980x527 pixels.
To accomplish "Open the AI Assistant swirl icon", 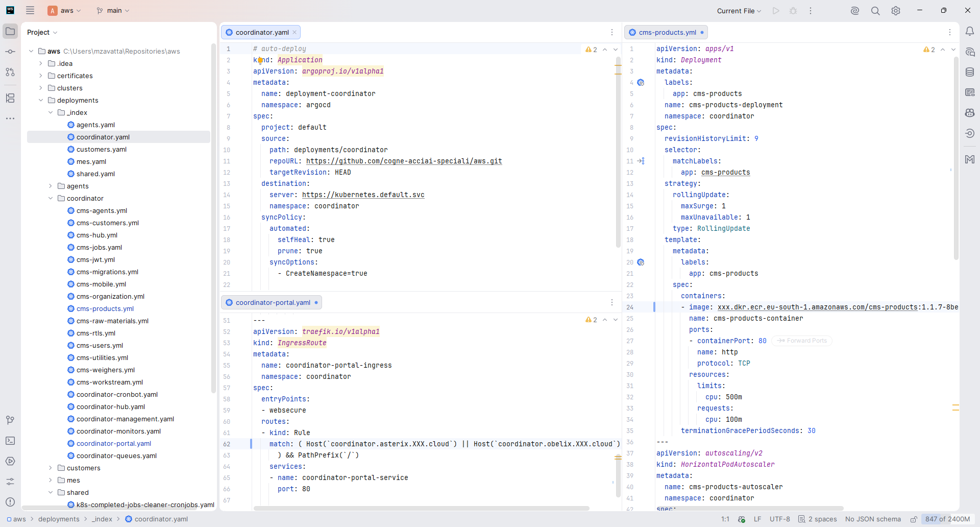I will [855, 11].
